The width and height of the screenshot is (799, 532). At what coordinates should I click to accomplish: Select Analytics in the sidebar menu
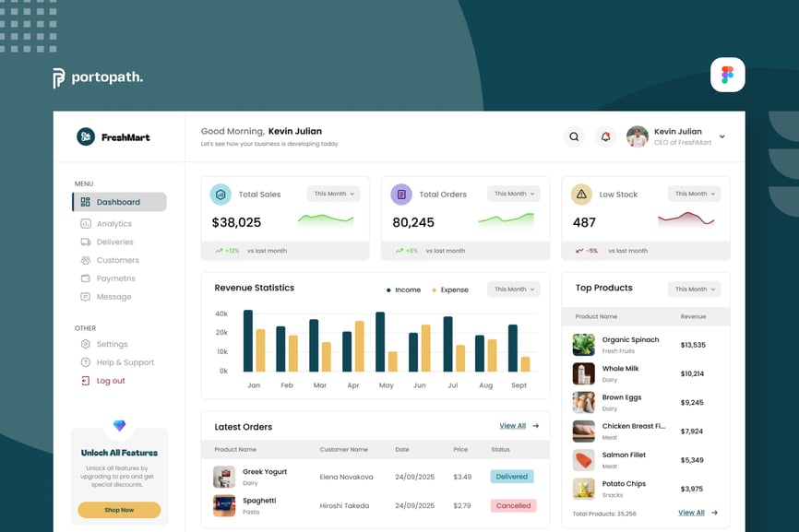pos(113,223)
